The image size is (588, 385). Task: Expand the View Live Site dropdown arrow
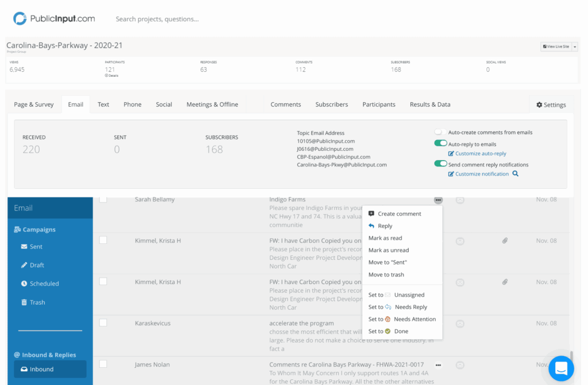coord(575,46)
